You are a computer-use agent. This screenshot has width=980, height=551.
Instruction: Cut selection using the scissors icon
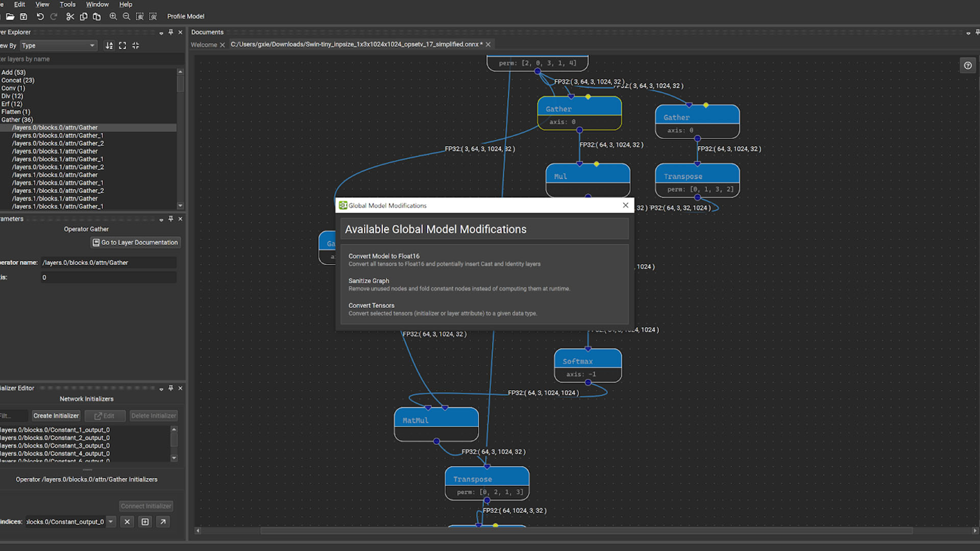point(70,16)
